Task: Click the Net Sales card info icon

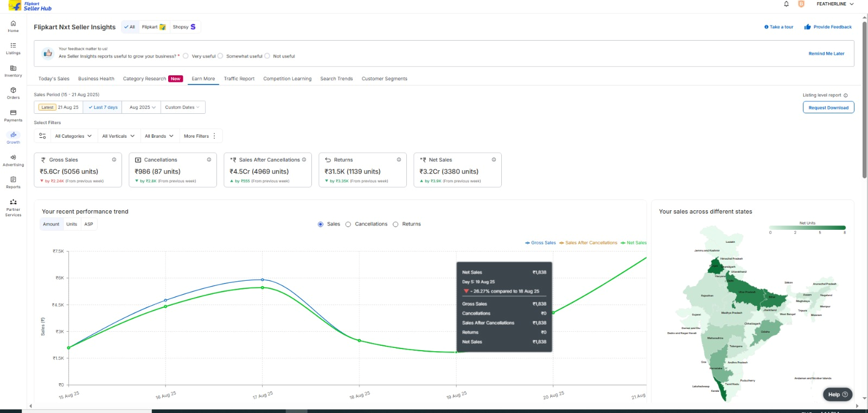Action: pos(494,160)
